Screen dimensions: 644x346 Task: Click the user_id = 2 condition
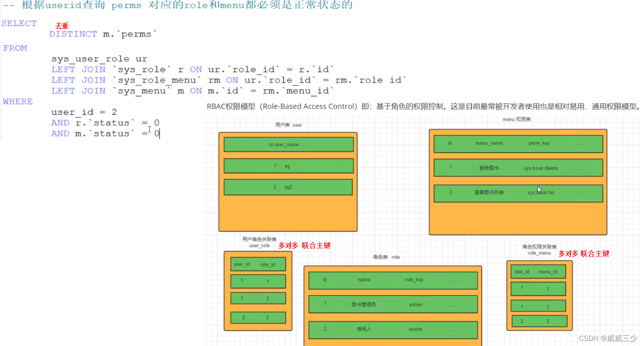[84, 112]
